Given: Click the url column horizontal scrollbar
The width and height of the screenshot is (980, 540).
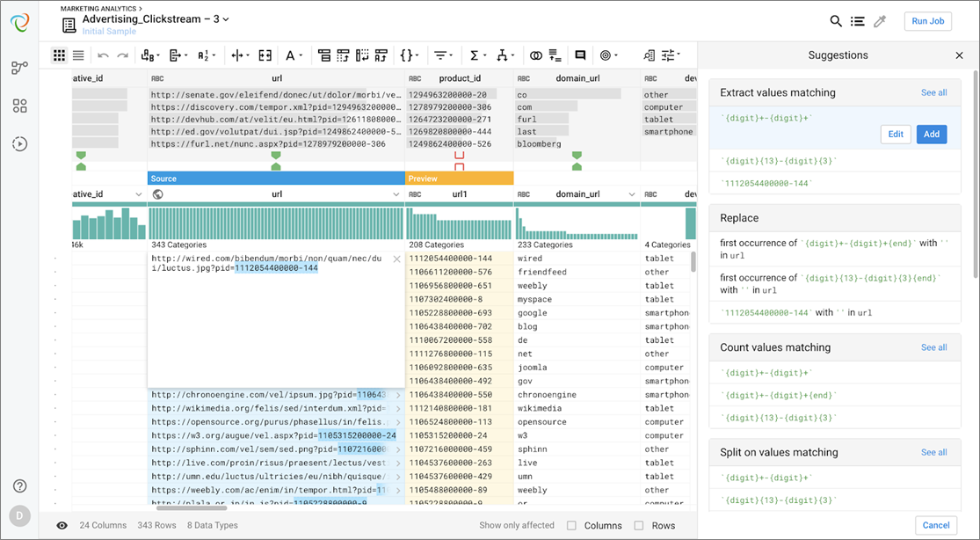Looking at the screenshot, I should [192, 508].
